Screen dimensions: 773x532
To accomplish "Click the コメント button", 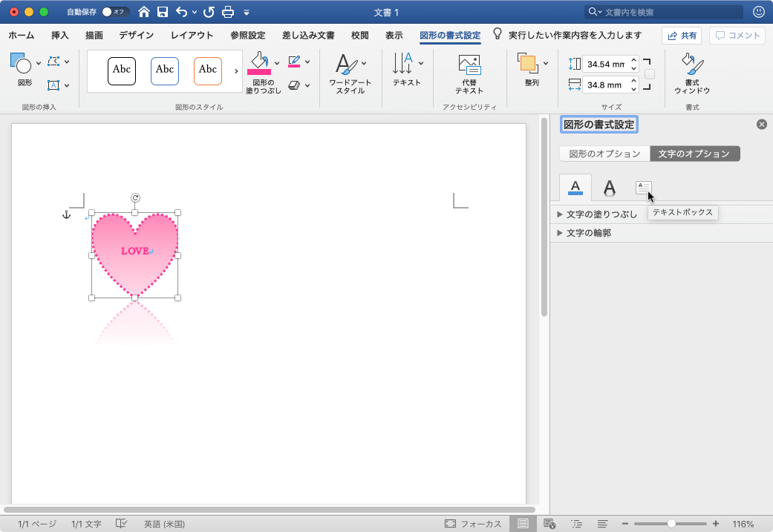I will [x=737, y=36].
